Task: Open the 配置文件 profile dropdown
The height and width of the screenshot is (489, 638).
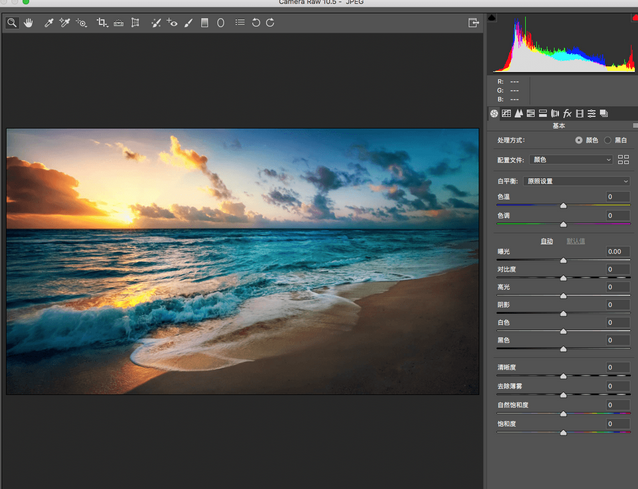Action: pos(571,160)
